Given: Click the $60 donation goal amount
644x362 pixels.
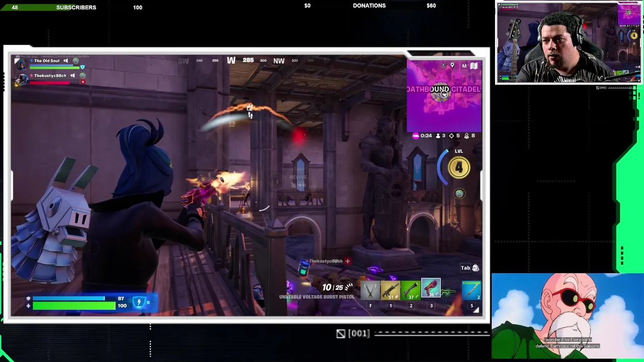Looking at the screenshot, I should 431,6.
